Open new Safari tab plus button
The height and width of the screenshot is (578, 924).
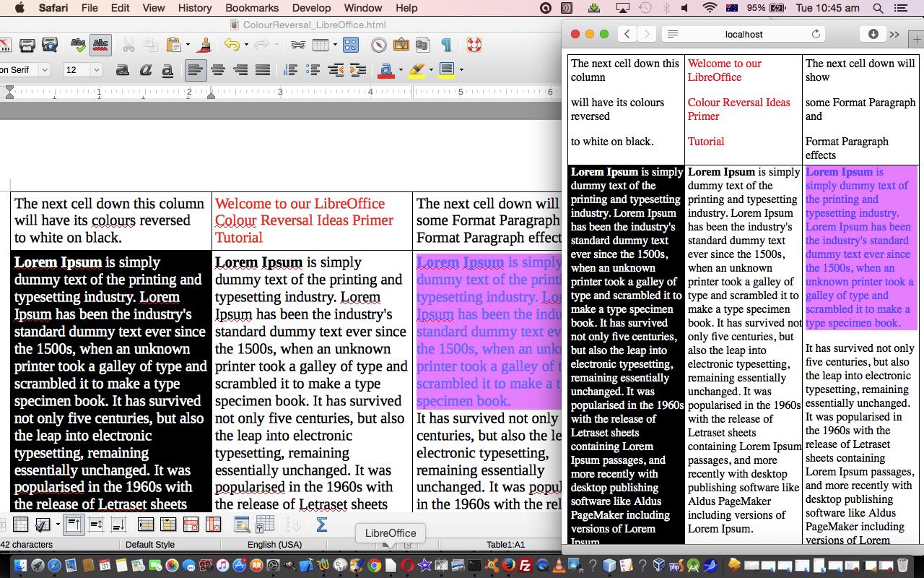(917, 38)
